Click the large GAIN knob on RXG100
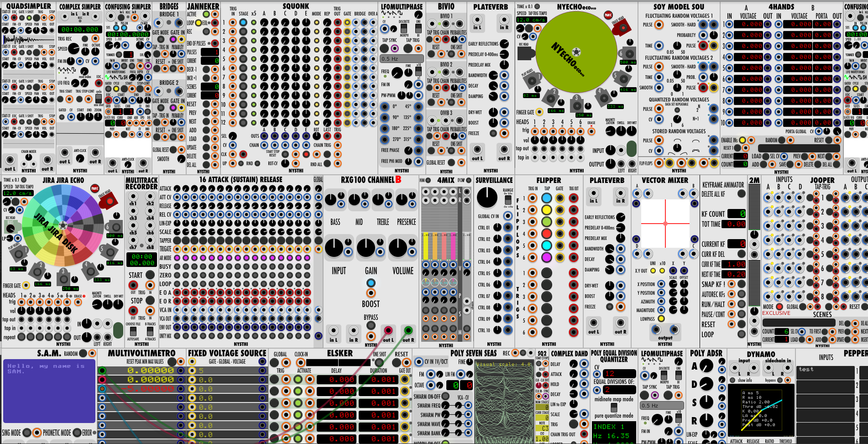Image resolution: width=868 pixels, height=444 pixels. [x=366, y=247]
